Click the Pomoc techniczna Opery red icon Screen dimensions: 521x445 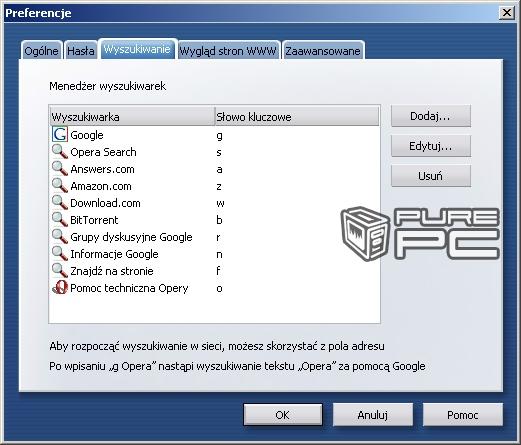(60, 288)
